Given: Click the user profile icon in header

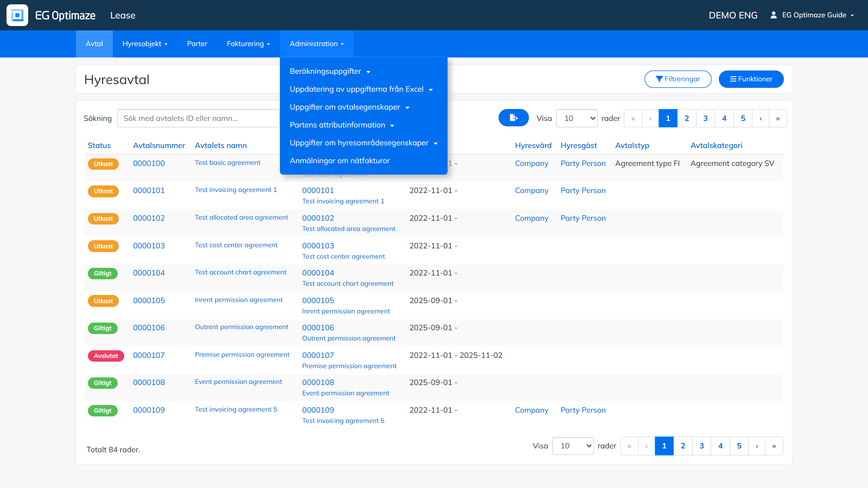Looking at the screenshot, I should 774,15.
